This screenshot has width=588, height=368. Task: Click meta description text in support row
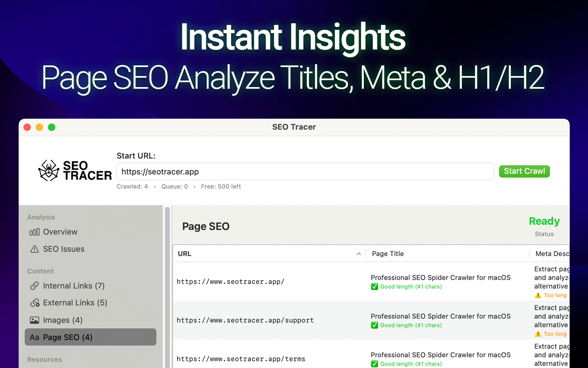tap(552, 316)
